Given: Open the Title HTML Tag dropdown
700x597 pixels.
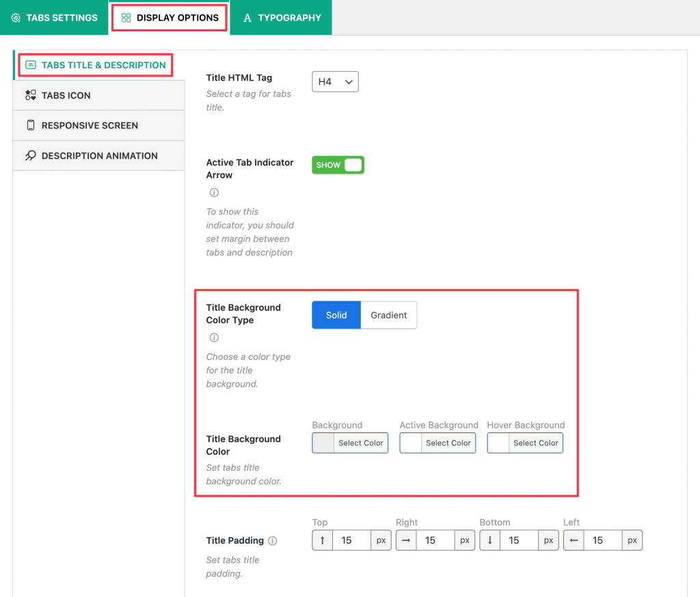Looking at the screenshot, I should pyautogui.click(x=335, y=82).
